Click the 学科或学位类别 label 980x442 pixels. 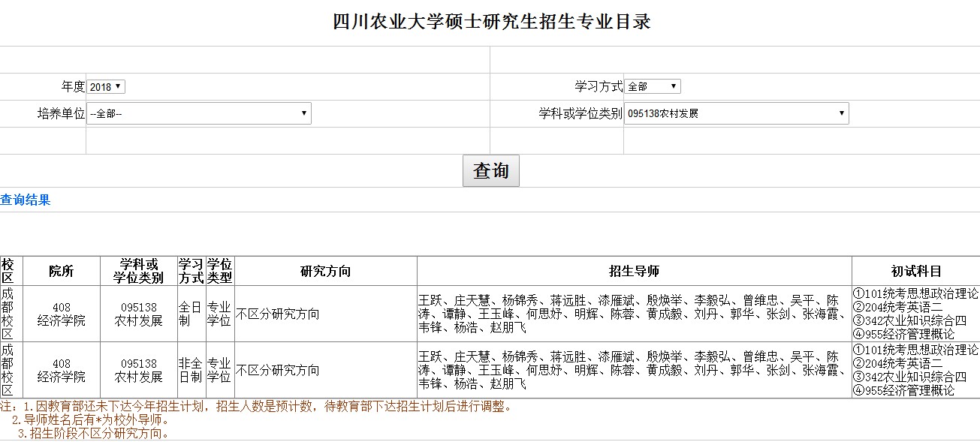tap(580, 113)
